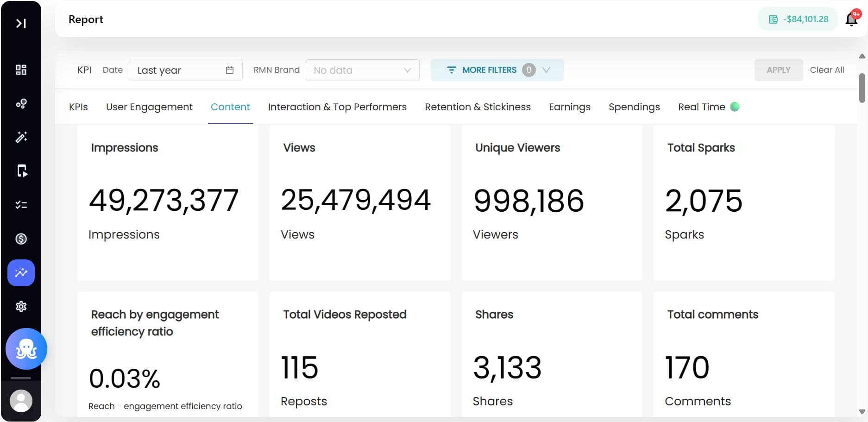
Task: Click the Total comments value 170
Action: pyautogui.click(x=687, y=368)
